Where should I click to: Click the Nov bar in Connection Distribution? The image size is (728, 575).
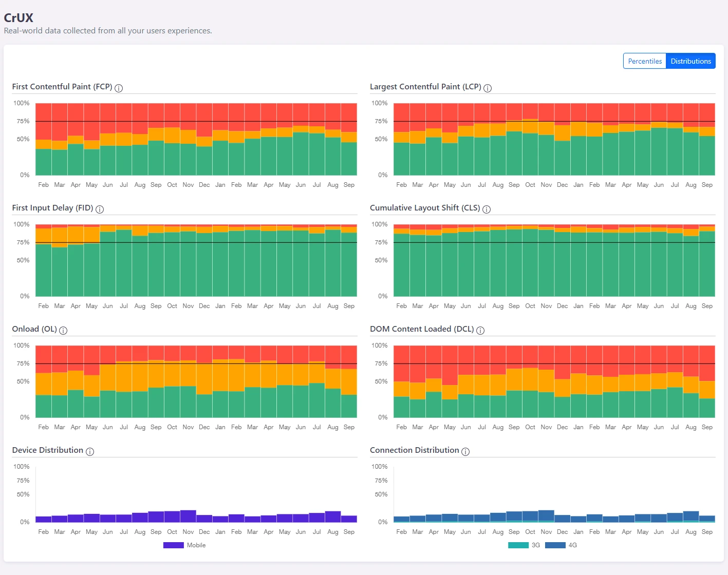coord(546,516)
